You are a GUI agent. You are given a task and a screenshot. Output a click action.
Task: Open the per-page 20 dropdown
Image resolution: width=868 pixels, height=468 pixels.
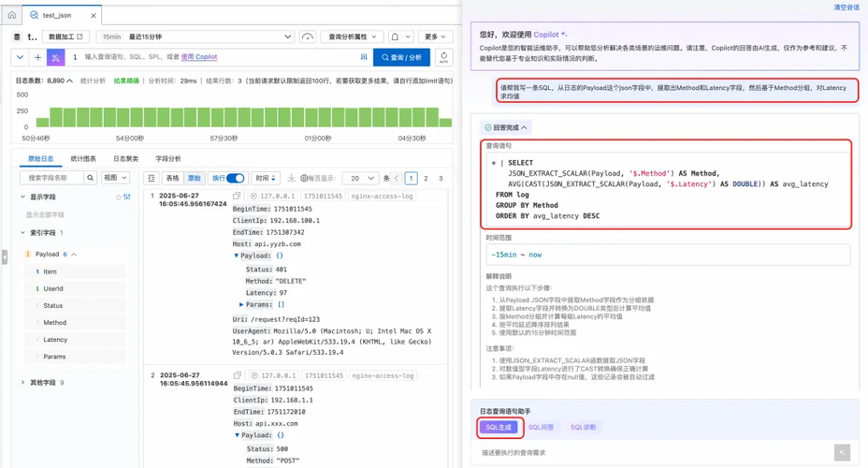coord(360,179)
